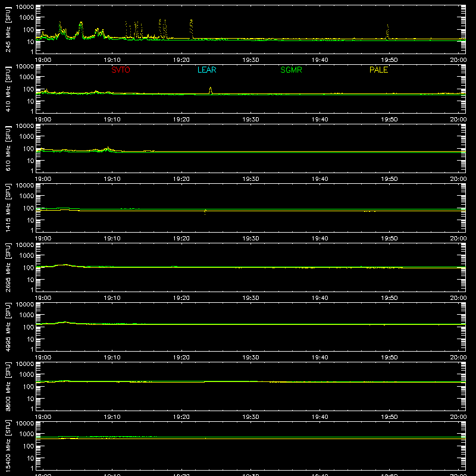Select the 4995 MHz [SFU] axis label
476x476 pixels.
coord(8,327)
